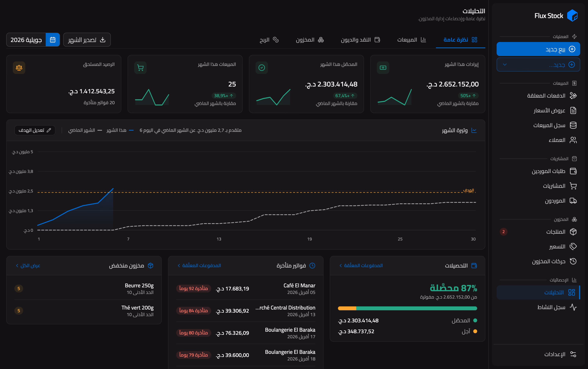The width and height of the screenshot is (588, 369).
Task: Click the العملاء people icon
Action: tap(573, 140)
